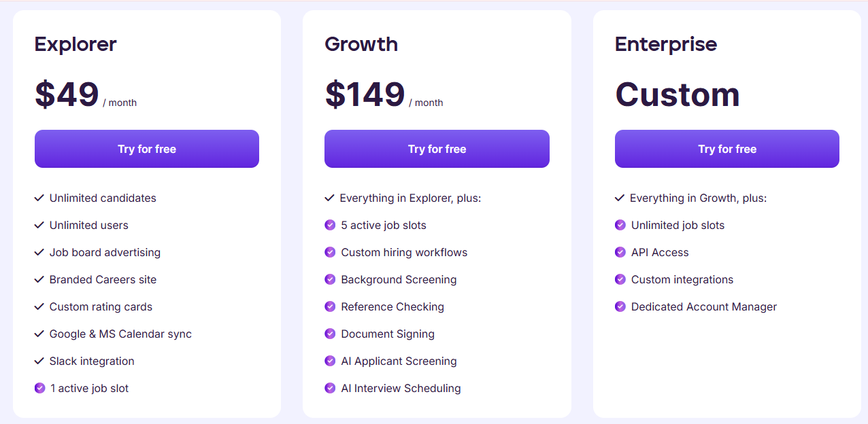Click the purple icon beside Dedicated Account Manager

click(620, 306)
